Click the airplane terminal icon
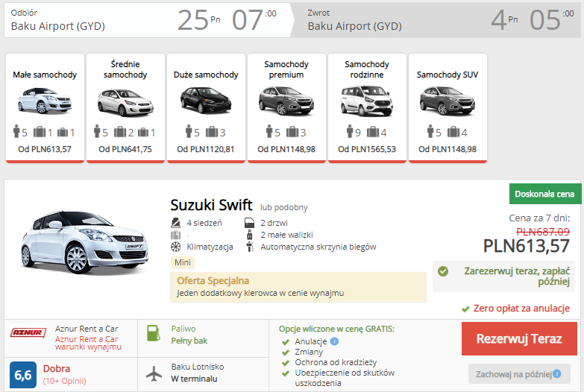Image resolution: width=584 pixels, height=392 pixels. coord(154,372)
